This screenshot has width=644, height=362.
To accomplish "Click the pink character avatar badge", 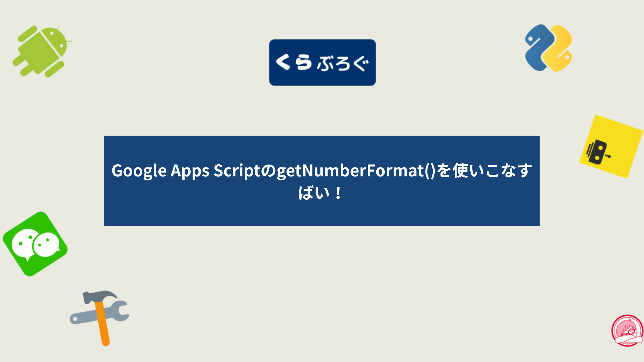I will (x=628, y=330).
